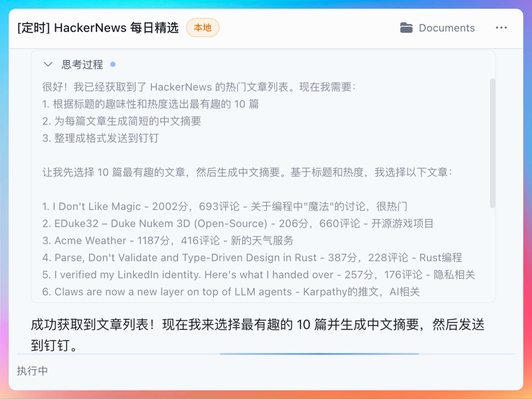Click the 执行中 status text

coord(32,371)
